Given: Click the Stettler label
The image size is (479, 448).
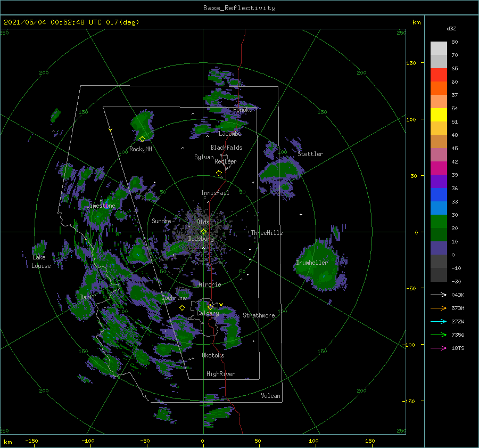Looking at the screenshot, I should point(310,154).
